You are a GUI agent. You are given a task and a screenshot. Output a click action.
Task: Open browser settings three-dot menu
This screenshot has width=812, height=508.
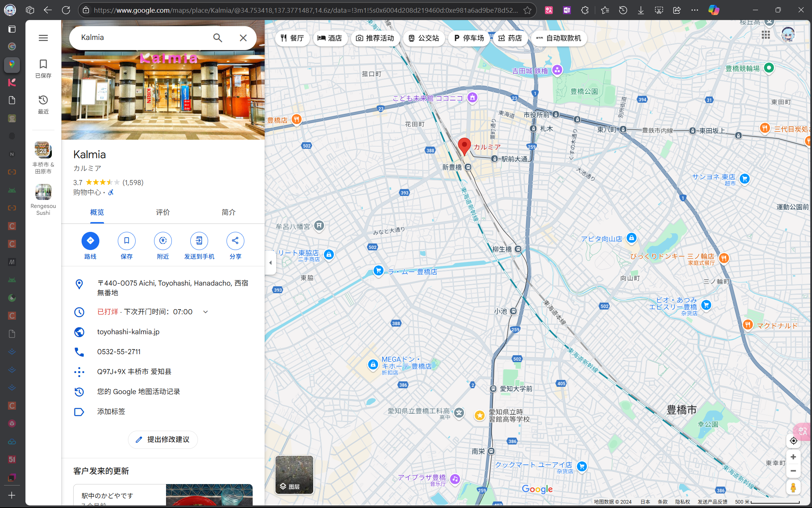click(695, 10)
